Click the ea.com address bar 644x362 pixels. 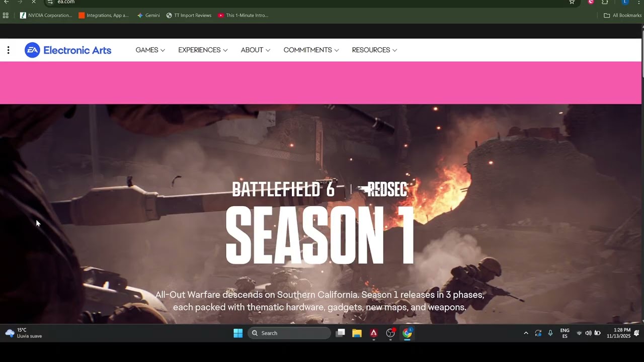coord(312,2)
